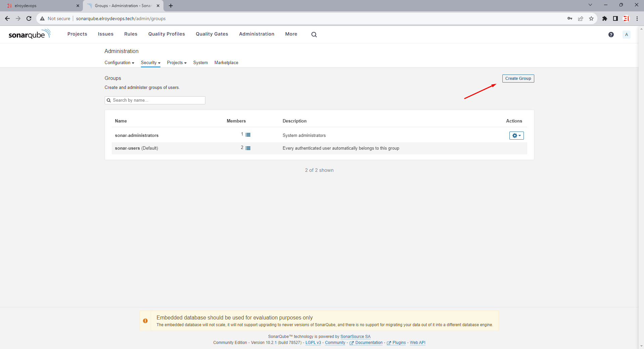The height and width of the screenshot is (349, 644).
Task: Click the page vertical scrollbar
Action: click(x=641, y=187)
